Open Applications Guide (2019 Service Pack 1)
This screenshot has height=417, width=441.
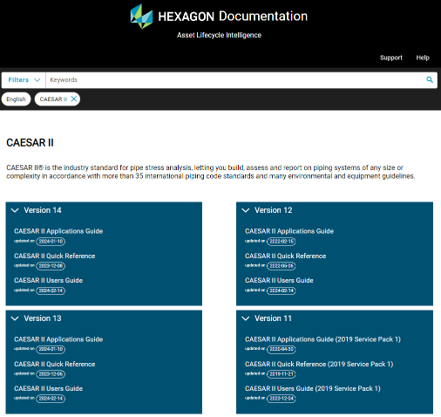323,339
